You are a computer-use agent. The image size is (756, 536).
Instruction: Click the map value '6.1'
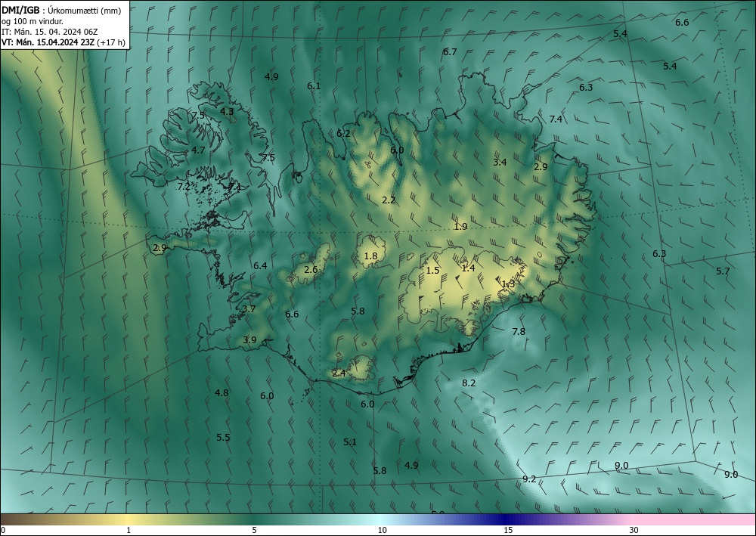[x=314, y=85]
